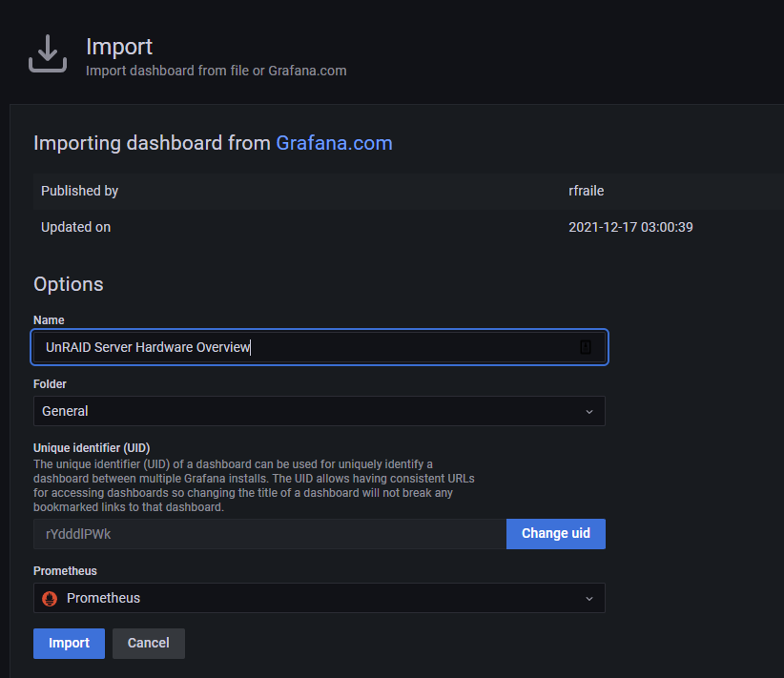Click the Import dashboard subtitle text
Viewport: 784px width, 678px height.
pos(216,71)
